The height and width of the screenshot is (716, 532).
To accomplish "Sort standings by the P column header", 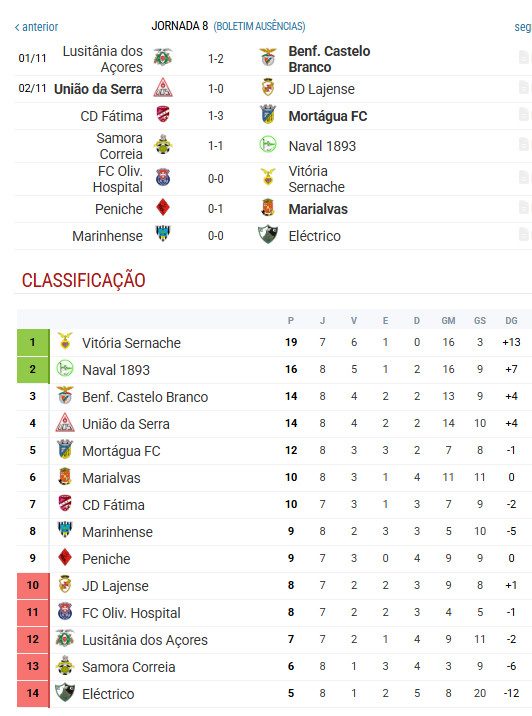I will coord(291,321).
